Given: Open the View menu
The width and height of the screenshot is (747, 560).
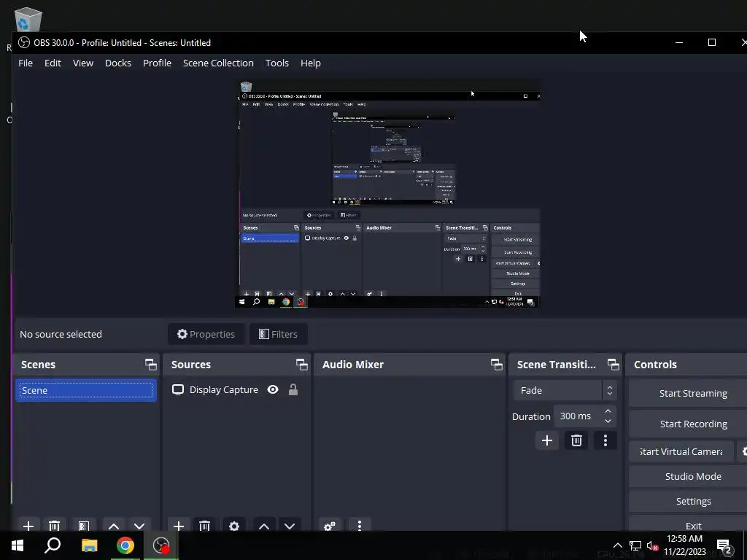Looking at the screenshot, I should click(x=83, y=63).
